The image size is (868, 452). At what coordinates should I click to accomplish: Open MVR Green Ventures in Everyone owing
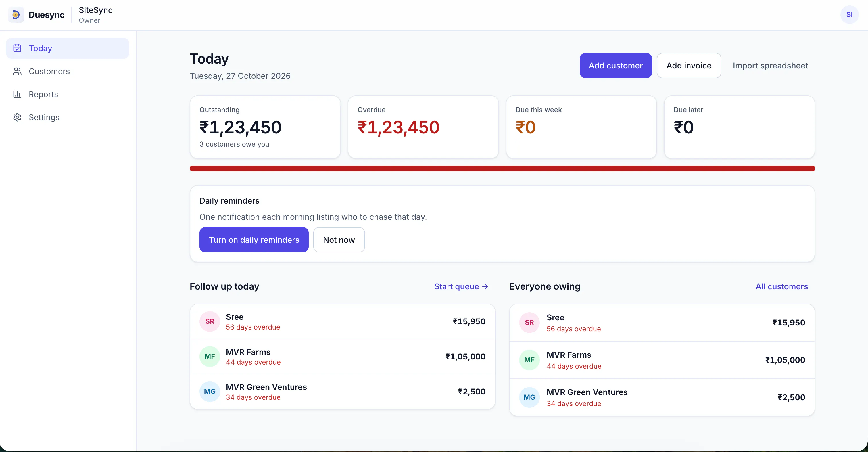[x=587, y=392]
